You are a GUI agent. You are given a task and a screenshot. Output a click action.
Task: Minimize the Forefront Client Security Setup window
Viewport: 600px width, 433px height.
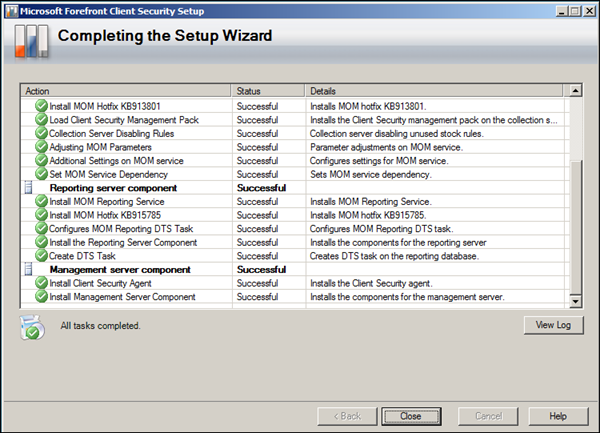(562, 11)
